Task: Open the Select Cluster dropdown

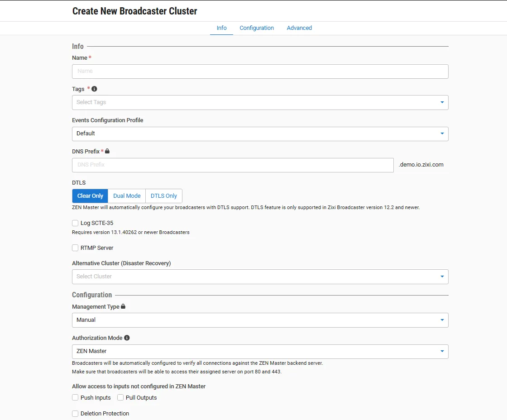Action: pos(260,277)
